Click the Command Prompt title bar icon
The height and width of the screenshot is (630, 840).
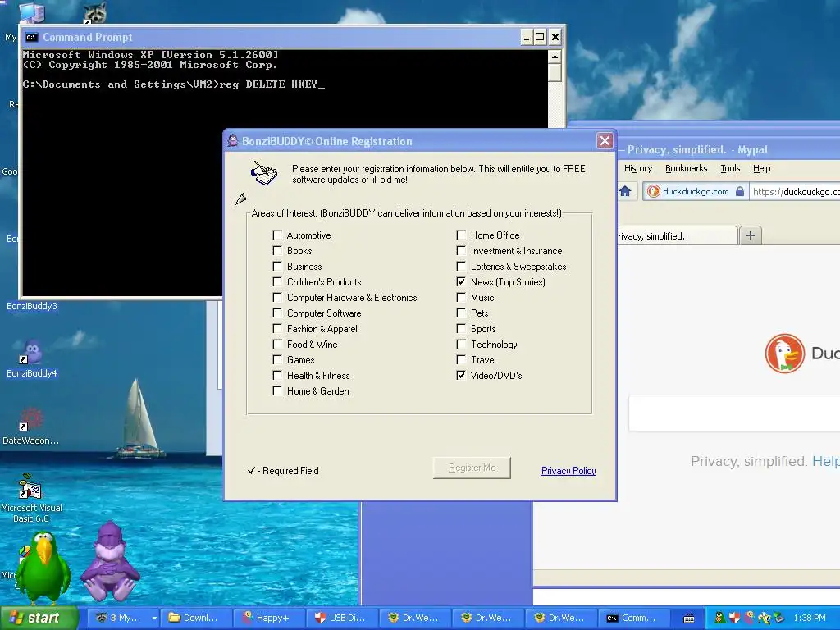point(32,37)
